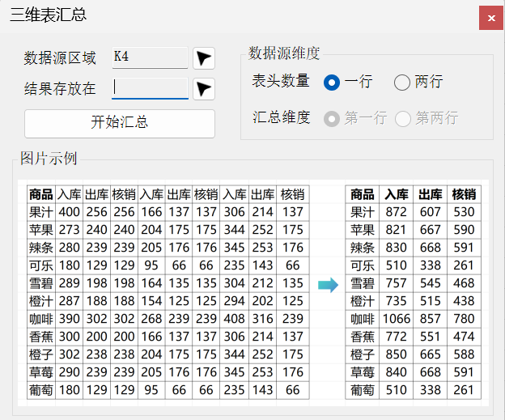Click the 表头数量 label

click(281, 81)
